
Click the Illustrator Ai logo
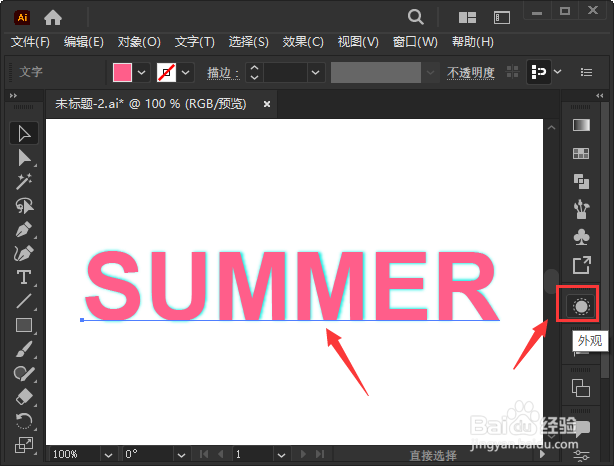[x=22, y=18]
